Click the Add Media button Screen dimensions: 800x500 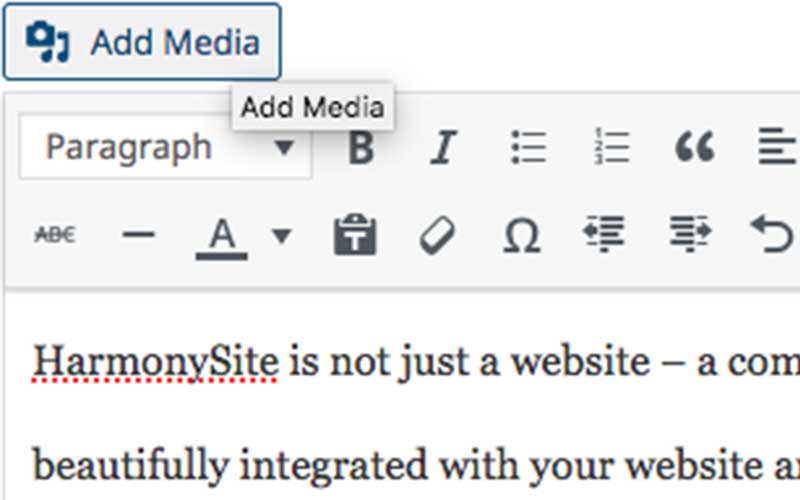tap(142, 42)
